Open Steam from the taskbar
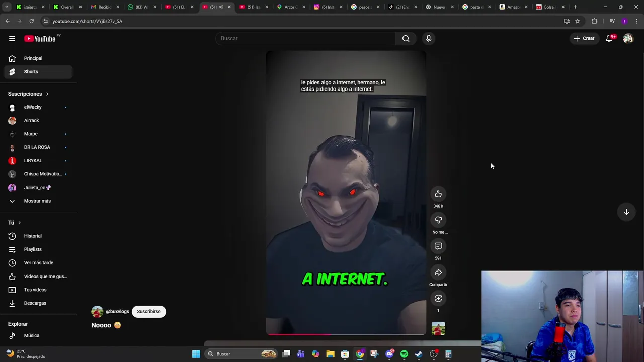644x362 pixels. coord(419,354)
